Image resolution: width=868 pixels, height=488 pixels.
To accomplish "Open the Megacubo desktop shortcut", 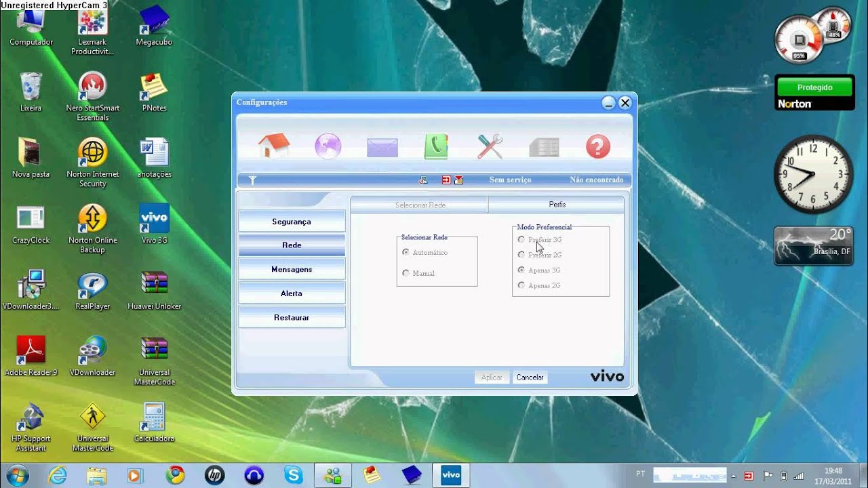I will [x=154, y=26].
